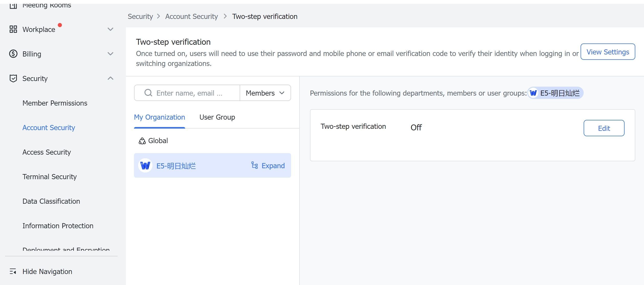The image size is (644, 285).
Task: Select the My Organization tab
Action: [159, 117]
